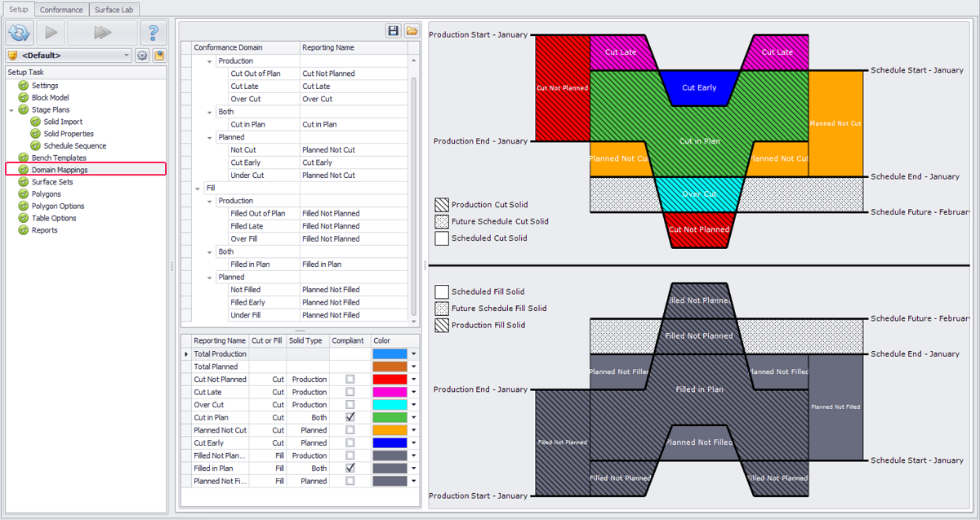Click the red Cut Not Planned color swatch

click(389, 380)
